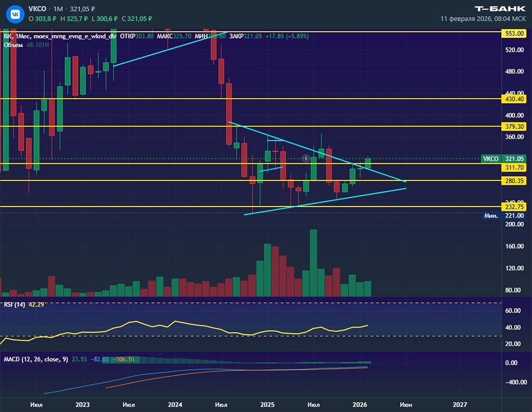Click the 280.35 price level label
The height and width of the screenshot is (412, 532).
click(x=514, y=181)
